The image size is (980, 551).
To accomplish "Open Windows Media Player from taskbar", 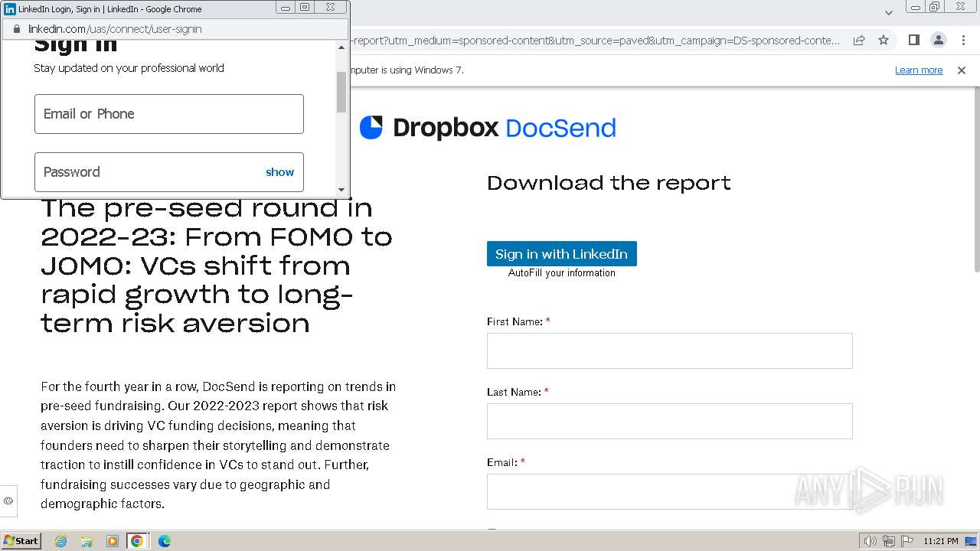I will pos(113,541).
